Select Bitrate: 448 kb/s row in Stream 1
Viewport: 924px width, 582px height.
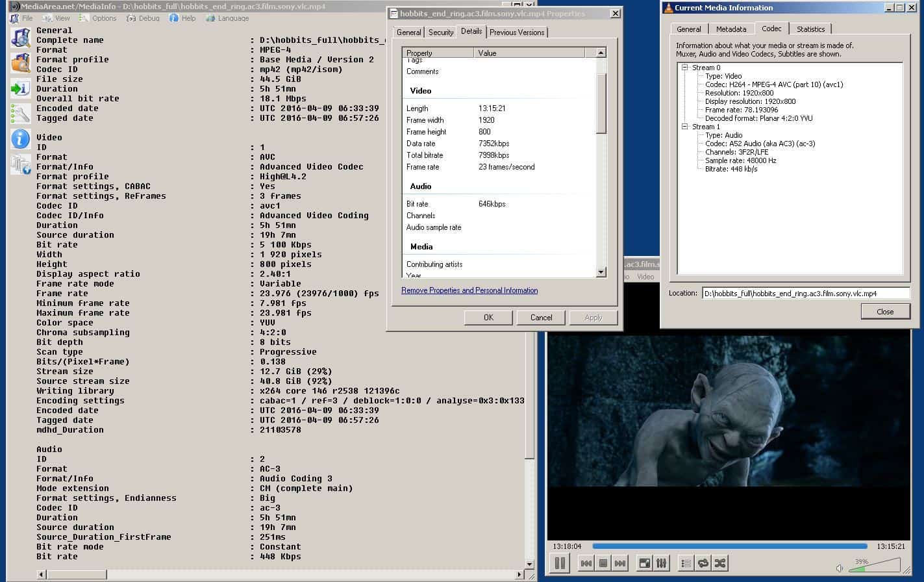coord(731,169)
